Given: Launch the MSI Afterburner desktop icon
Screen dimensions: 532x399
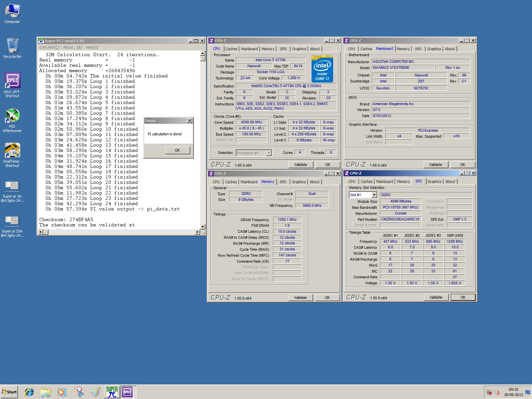Looking at the screenshot, I should [x=12, y=120].
